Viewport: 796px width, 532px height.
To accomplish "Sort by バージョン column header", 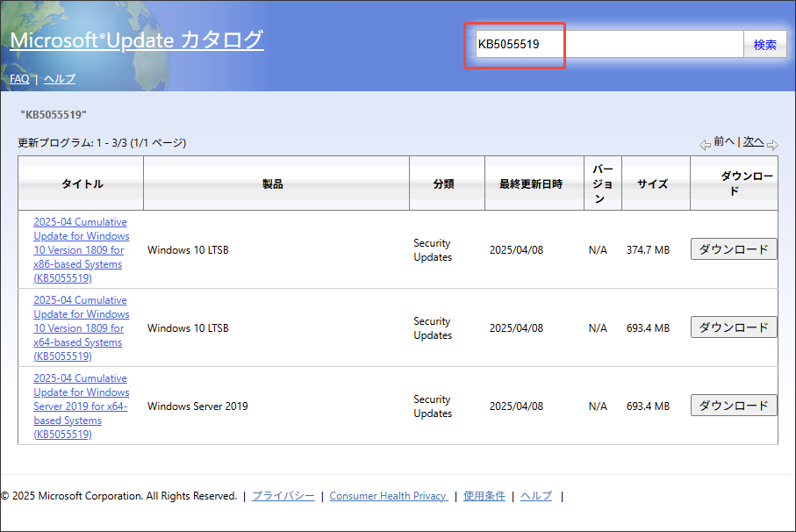I will 603,183.
